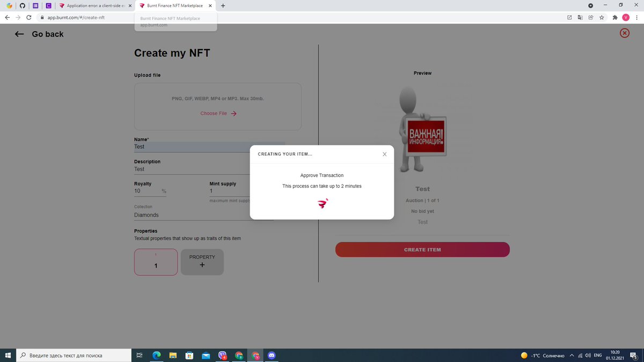
Task: Click the Royalty field showing 10
Action: point(150,191)
